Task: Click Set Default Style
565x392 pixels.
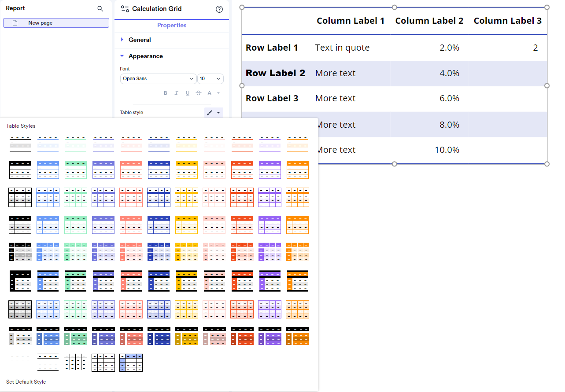Action: pyautogui.click(x=26, y=382)
